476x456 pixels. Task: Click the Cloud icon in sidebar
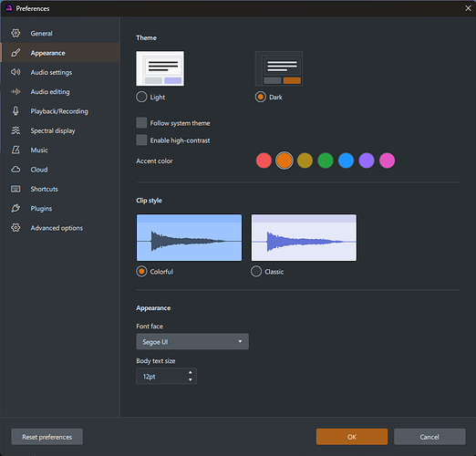16,170
